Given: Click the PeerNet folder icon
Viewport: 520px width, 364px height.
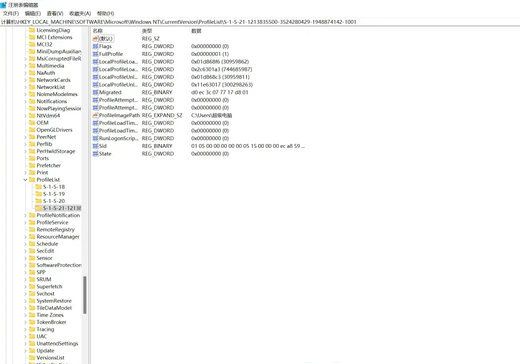Looking at the screenshot, I should (x=32, y=137).
